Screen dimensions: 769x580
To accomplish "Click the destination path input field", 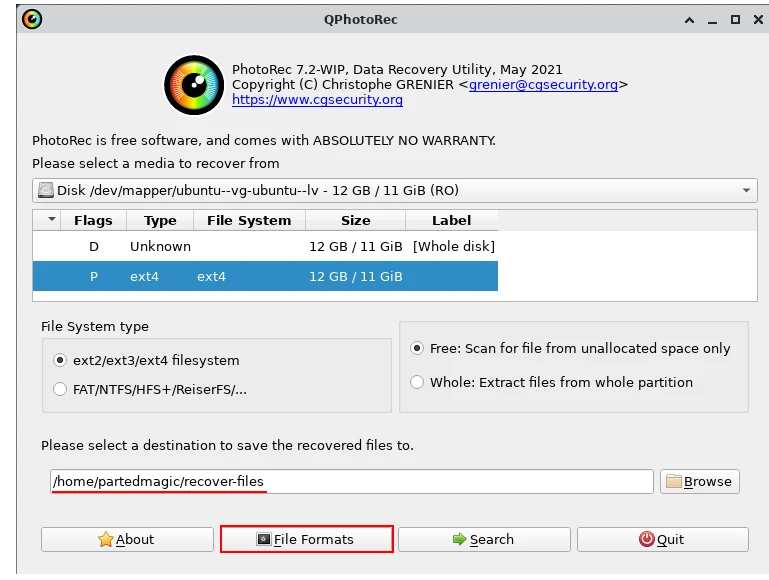I will point(352,481).
